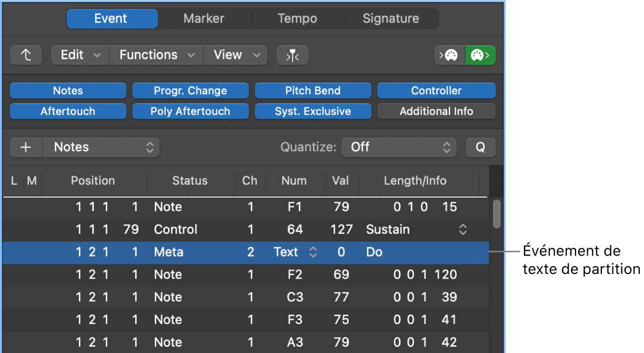This screenshot has width=644, height=353.
Task: Click the A3 note number cell
Action: point(295,343)
